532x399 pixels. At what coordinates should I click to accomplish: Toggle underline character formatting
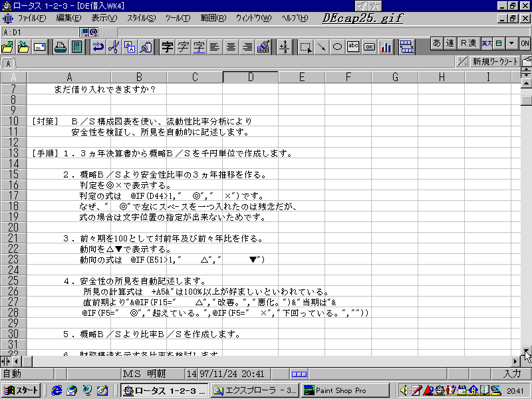click(199, 47)
